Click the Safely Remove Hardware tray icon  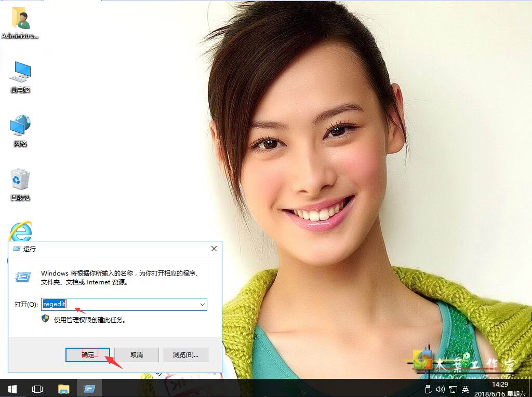[x=428, y=388]
